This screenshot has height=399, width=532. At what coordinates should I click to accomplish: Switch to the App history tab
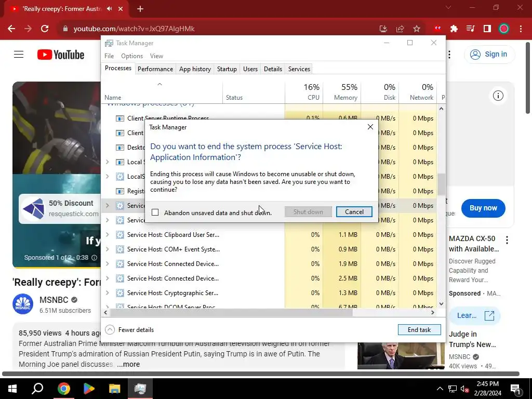tap(195, 69)
